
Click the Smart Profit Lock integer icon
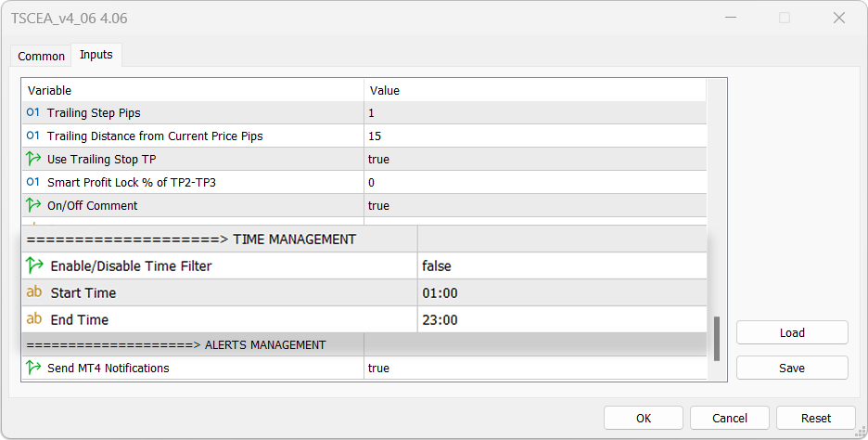pos(32,183)
